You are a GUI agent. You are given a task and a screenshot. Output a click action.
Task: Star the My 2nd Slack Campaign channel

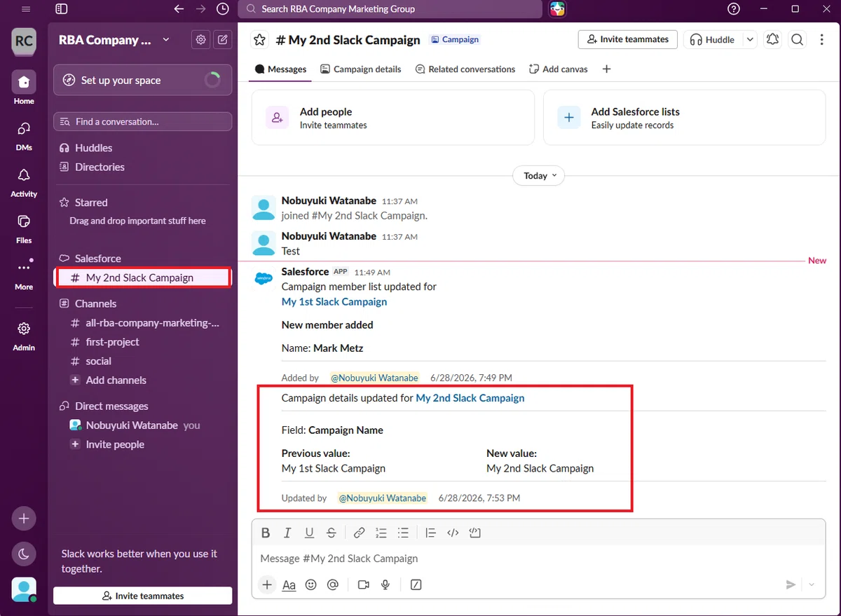point(260,40)
